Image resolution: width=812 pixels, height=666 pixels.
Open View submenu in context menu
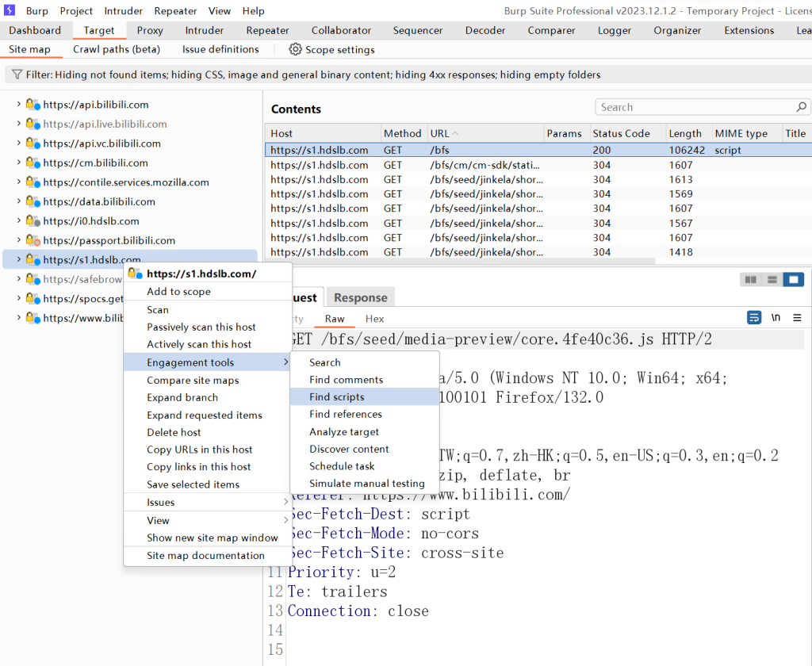207,520
